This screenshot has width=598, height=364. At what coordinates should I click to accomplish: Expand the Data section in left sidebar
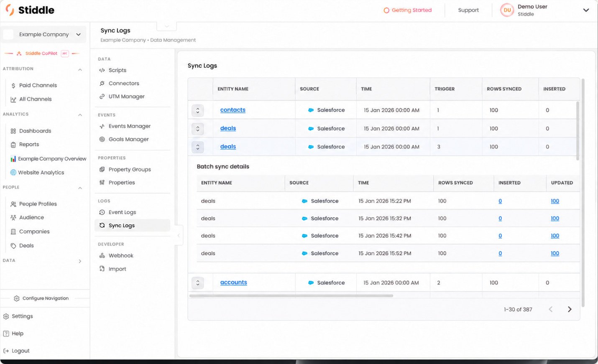(x=80, y=261)
